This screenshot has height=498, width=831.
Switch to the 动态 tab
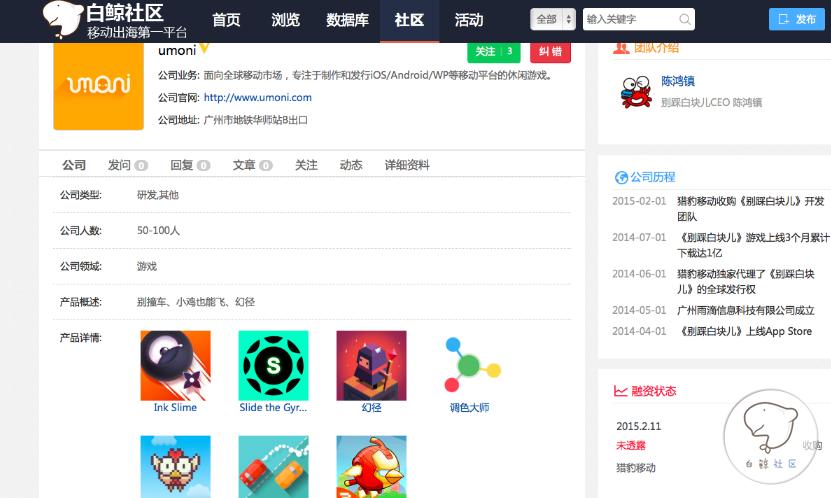tap(351, 165)
